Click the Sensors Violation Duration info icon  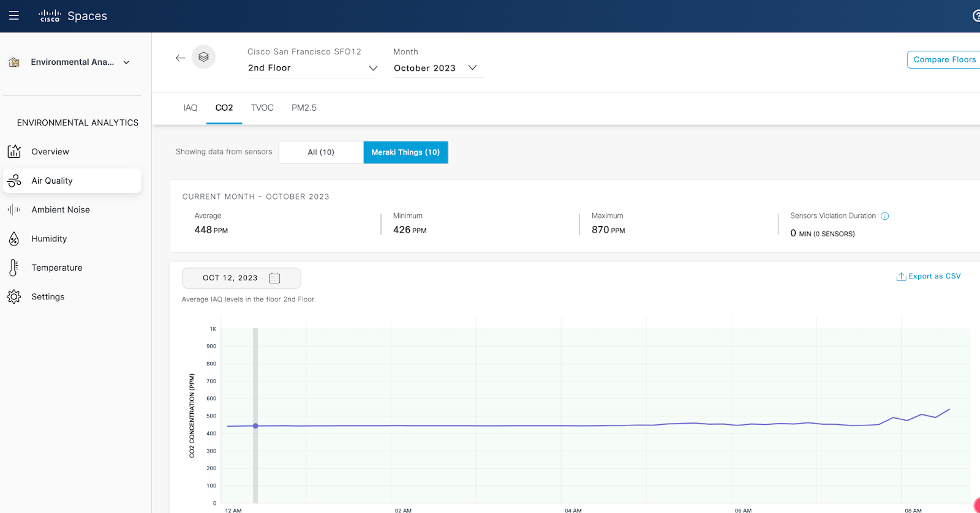tap(884, 216)
